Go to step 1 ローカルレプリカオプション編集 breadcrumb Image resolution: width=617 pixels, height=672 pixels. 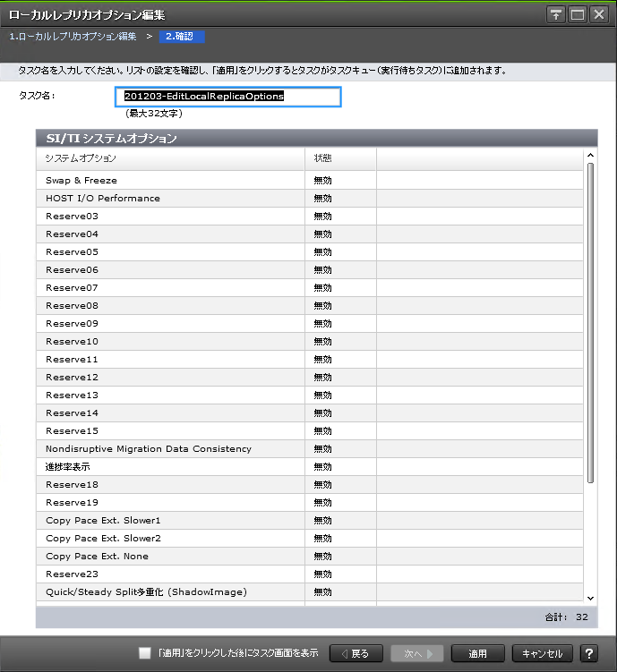(73, 37)
